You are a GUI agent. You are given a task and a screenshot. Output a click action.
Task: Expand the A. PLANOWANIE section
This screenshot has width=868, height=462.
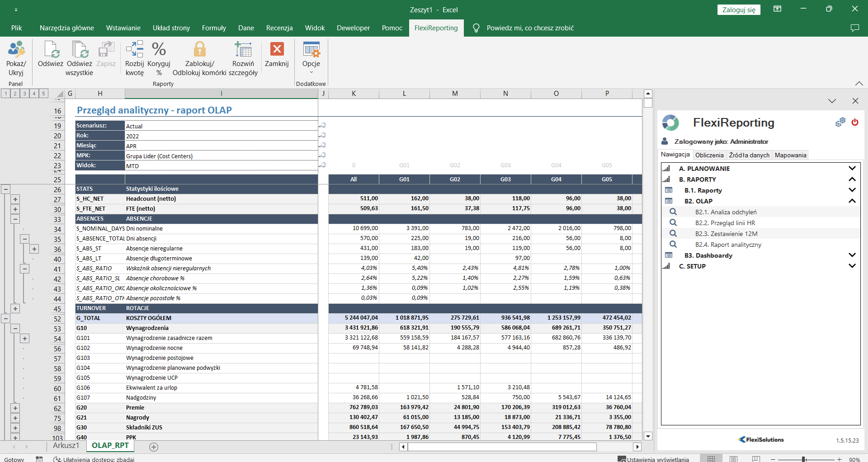point(852,169)
